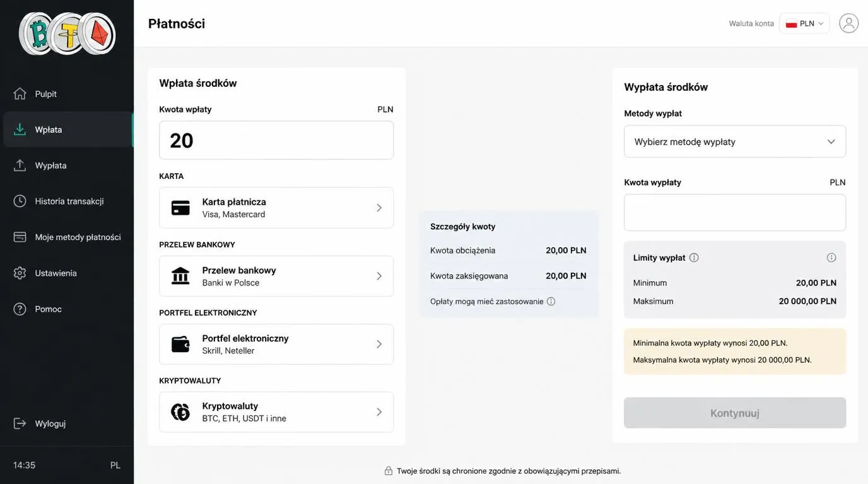868x484 pixels.
Task: Click the crypto coins logo
Action: [67, 33]
